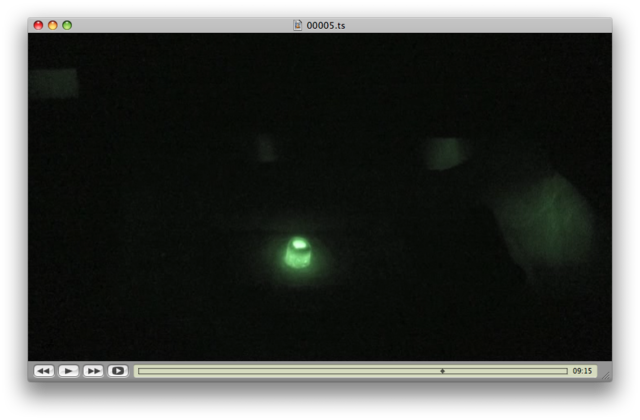Click the playback progress bar

353,371
